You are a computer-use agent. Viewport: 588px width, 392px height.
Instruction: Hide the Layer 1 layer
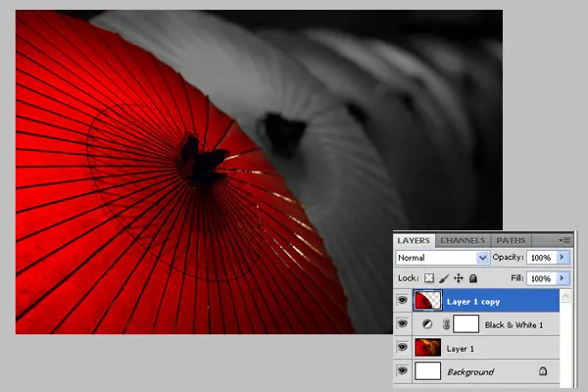click(x=403, y=347)
